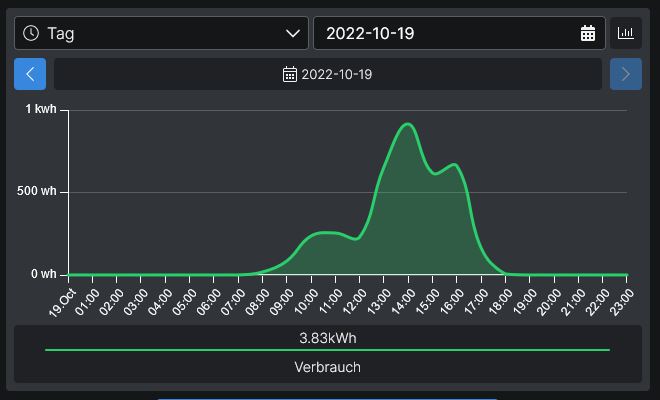Go to previous day with left arrow
Image resolution: width=660 pixels, height=400 pixels.
[30, 74]
